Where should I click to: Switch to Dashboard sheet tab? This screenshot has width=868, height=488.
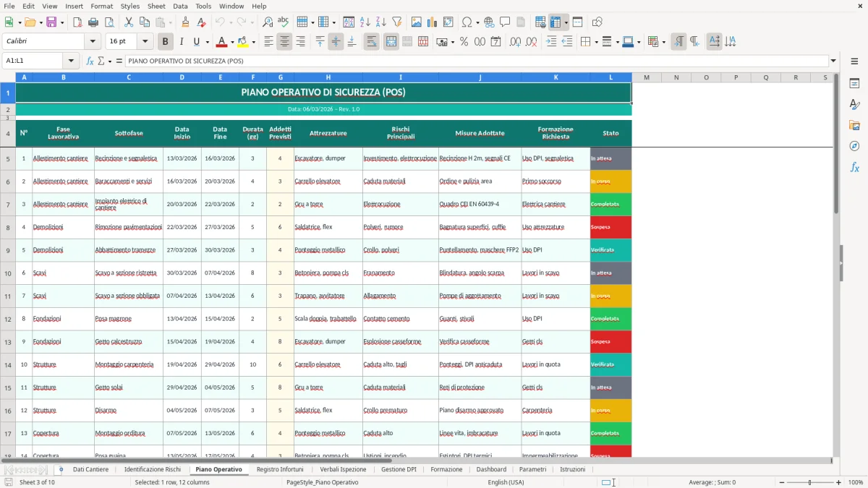[491, 469]
